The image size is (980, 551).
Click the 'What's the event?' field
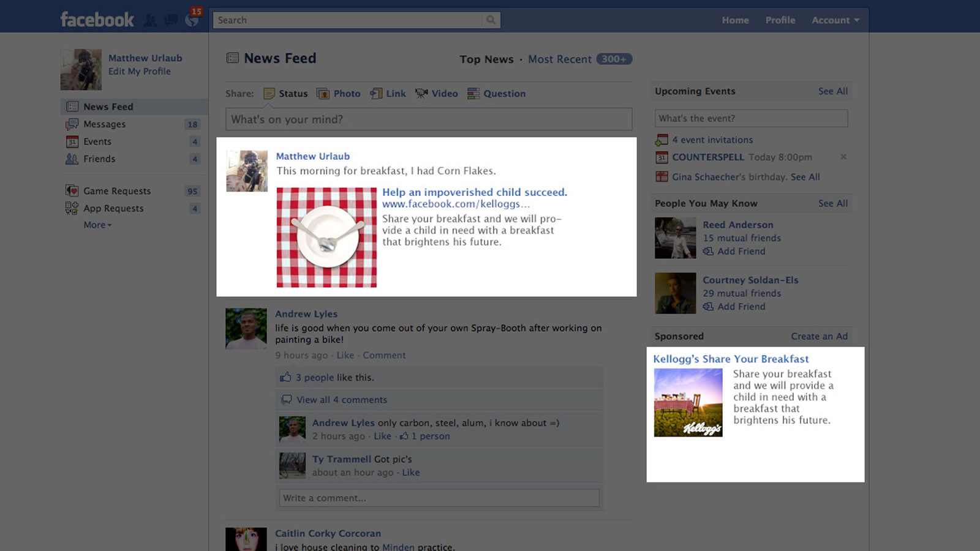pos(752,118)
